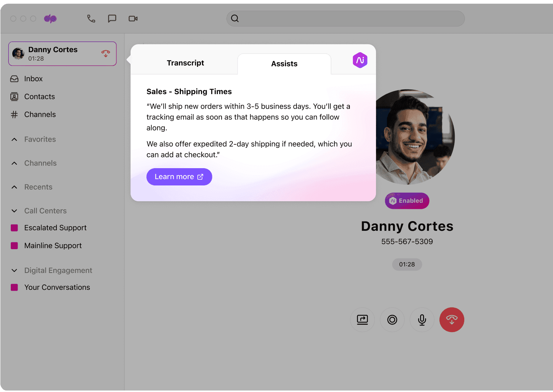Open the messages icon in the top toolbar
The image size is (553, 392).
point(112,18)
